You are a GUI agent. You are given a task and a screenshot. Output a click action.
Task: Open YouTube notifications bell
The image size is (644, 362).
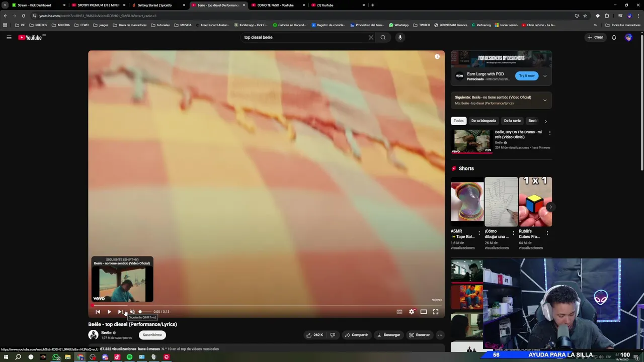coord(614,37)
